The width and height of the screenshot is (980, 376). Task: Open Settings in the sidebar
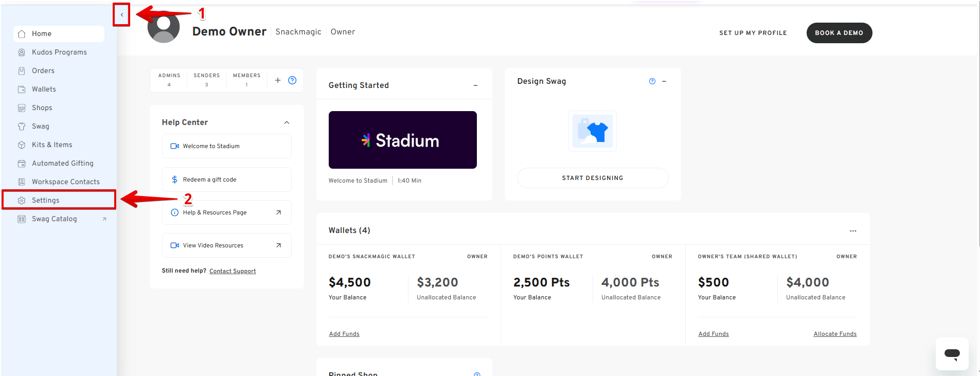click(x=46, y=200)
